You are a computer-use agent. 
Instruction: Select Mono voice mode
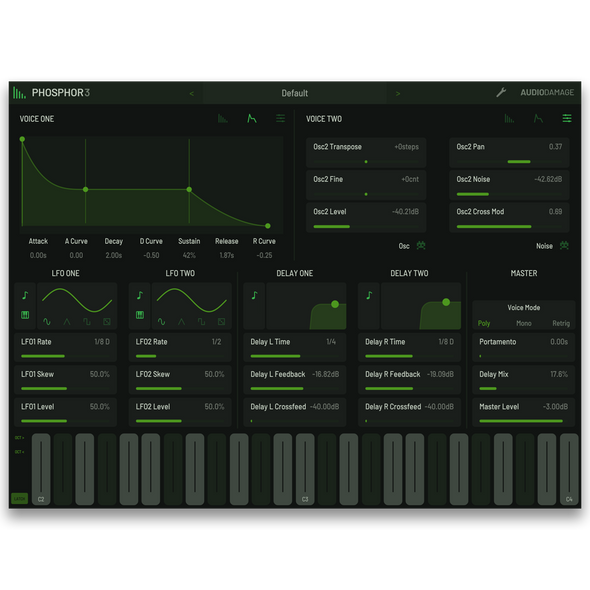(524, 323)
